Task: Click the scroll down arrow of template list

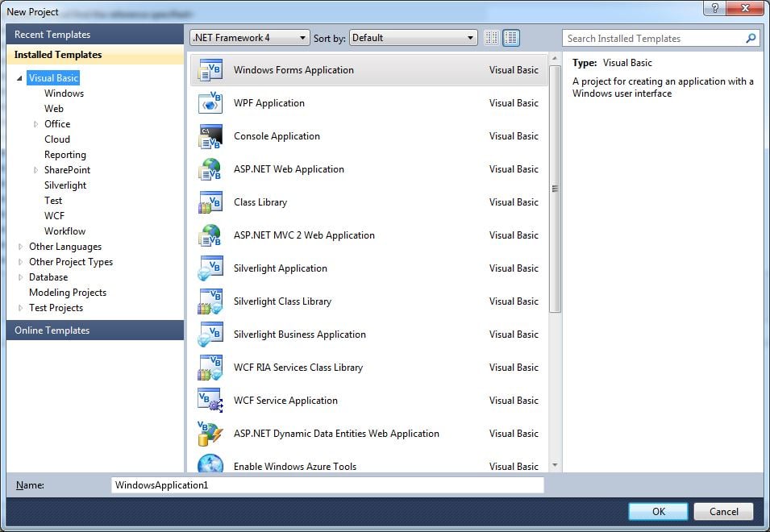Action: click(555, 465)
